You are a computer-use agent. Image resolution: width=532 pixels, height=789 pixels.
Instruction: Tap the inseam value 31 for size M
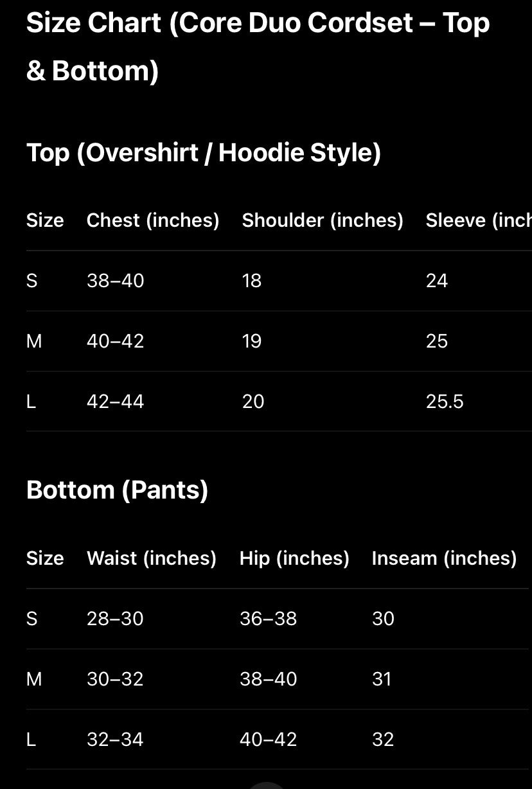tap(382, 679)
